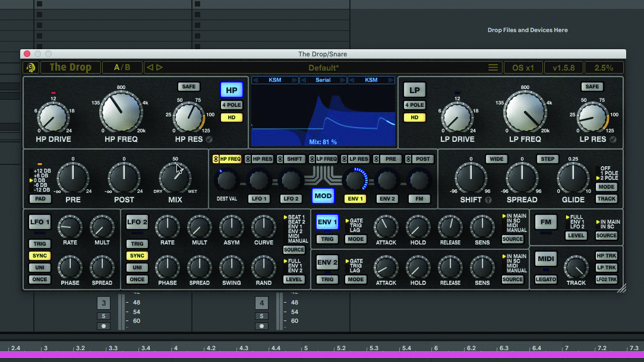This screenshot has height=362, width=644.
Task: Click SHIFT slot stepper icon
Action: pyautogui.click(x=280, y=159)
